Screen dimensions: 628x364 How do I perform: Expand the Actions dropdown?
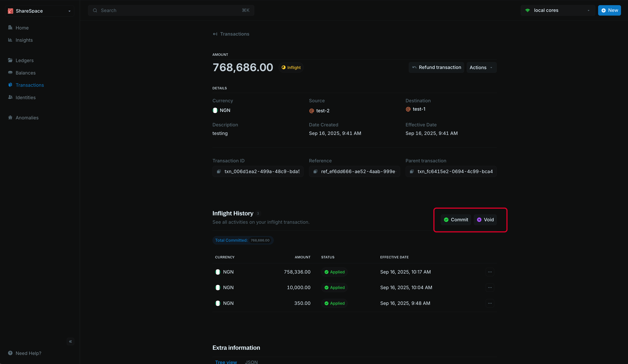click(x=481, y=67)
